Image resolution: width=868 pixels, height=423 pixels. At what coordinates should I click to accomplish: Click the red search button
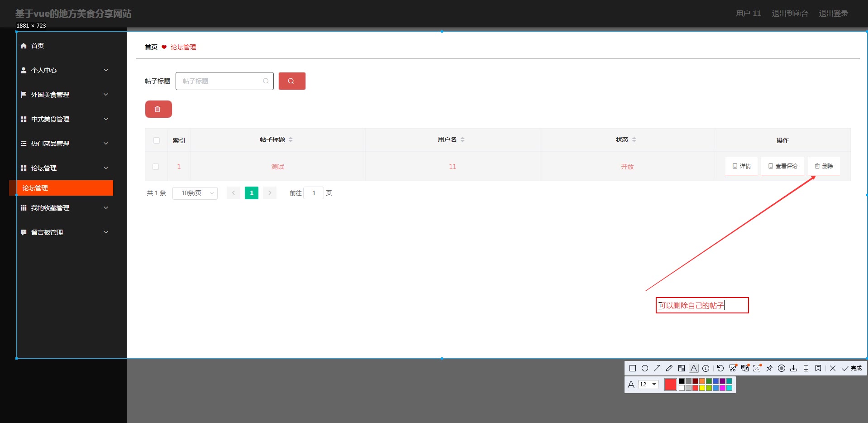(292, 81)
